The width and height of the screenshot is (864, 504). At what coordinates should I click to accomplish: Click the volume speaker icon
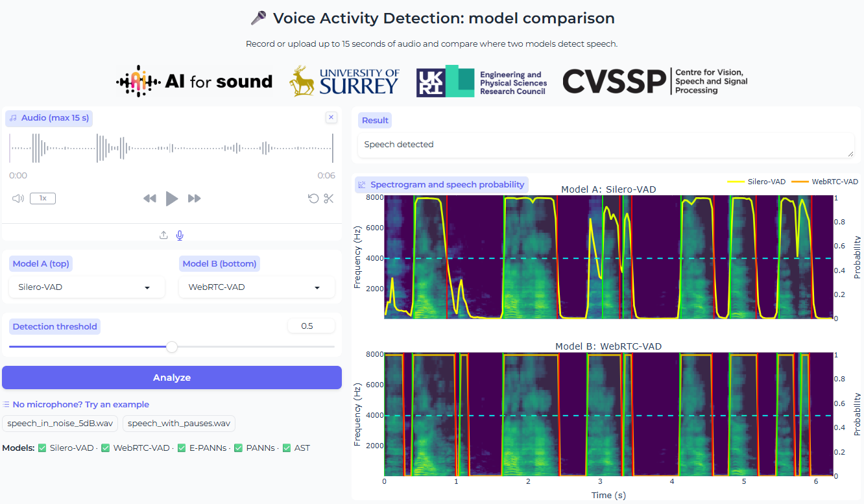[18, 198]
